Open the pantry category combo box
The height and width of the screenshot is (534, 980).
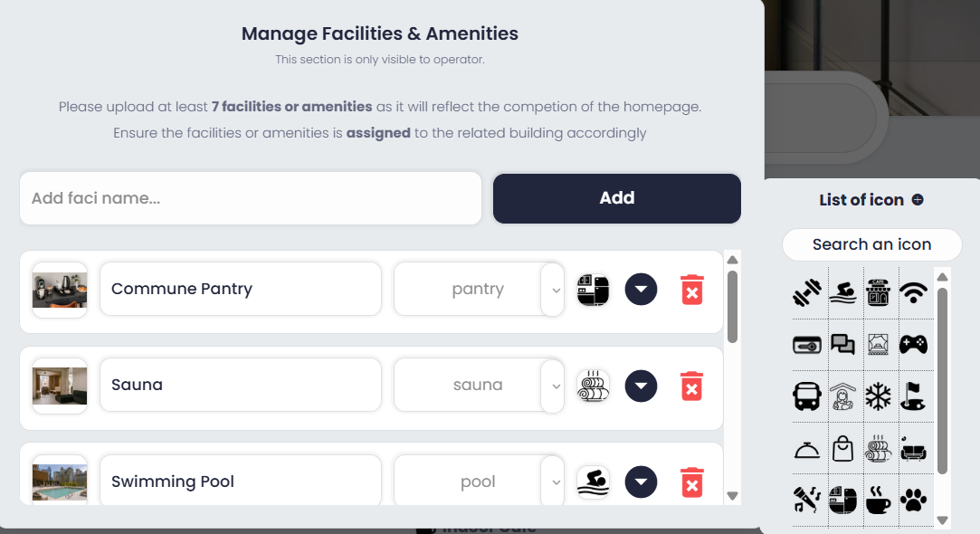coord(479,289)
